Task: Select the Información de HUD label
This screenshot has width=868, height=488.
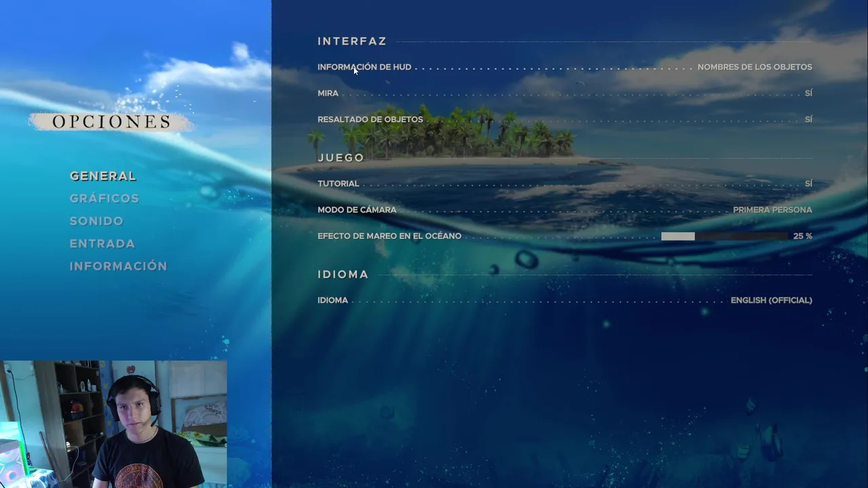Action: tap(364, 67)
